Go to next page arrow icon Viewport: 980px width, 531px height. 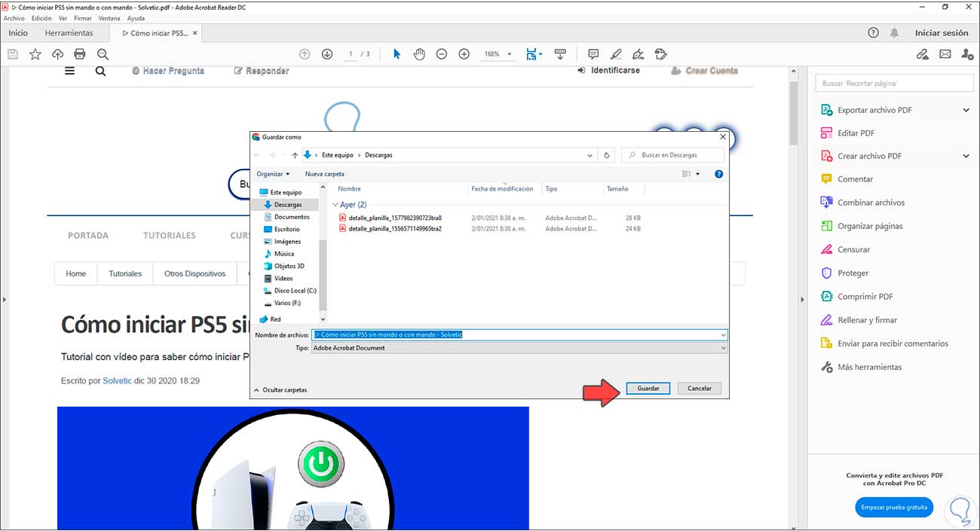coord(327,54)
